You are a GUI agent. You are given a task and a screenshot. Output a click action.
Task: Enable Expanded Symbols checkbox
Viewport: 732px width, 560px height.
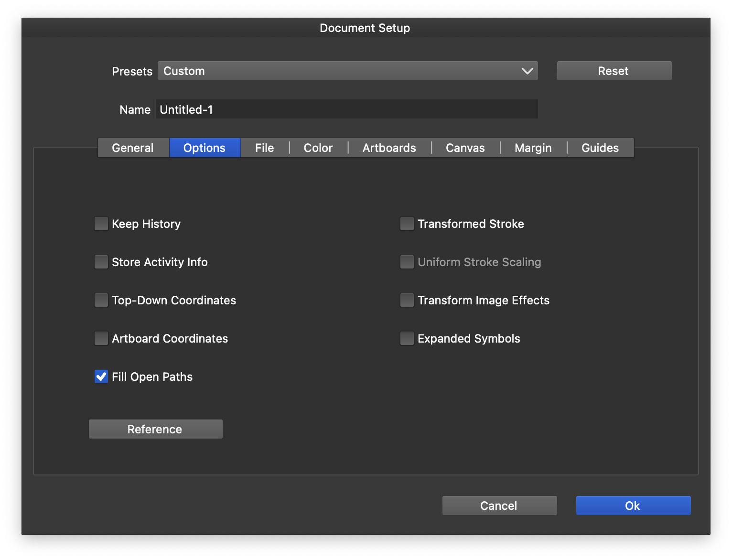click(407, 339)
